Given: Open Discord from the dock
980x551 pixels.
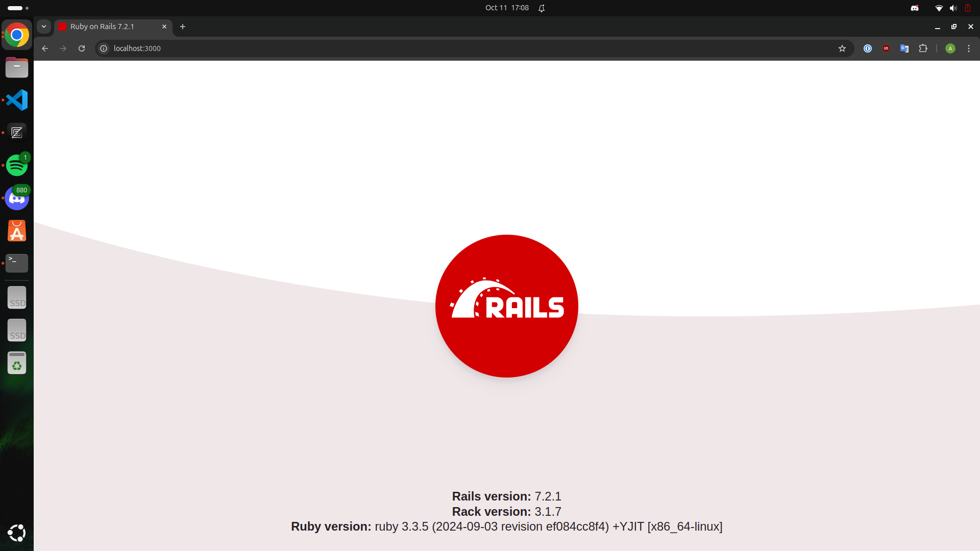Looking at the screenshot, I should (x=17, y=198).
